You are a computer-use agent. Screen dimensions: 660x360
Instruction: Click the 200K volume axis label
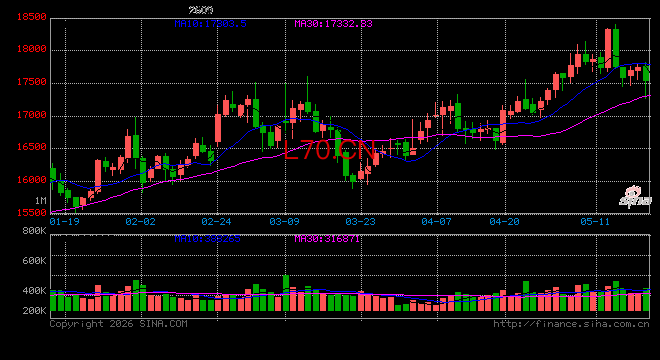(35, 311)
